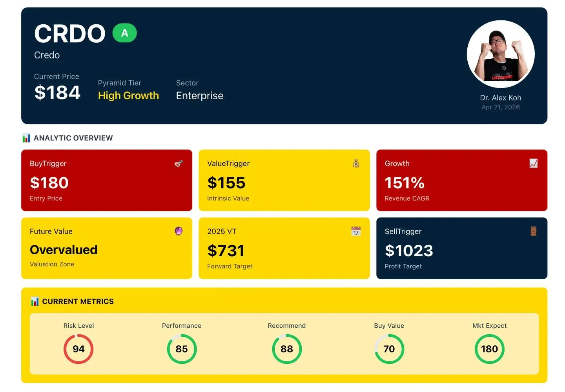Select the Risk Level 94 gauge

click(78, 349)
